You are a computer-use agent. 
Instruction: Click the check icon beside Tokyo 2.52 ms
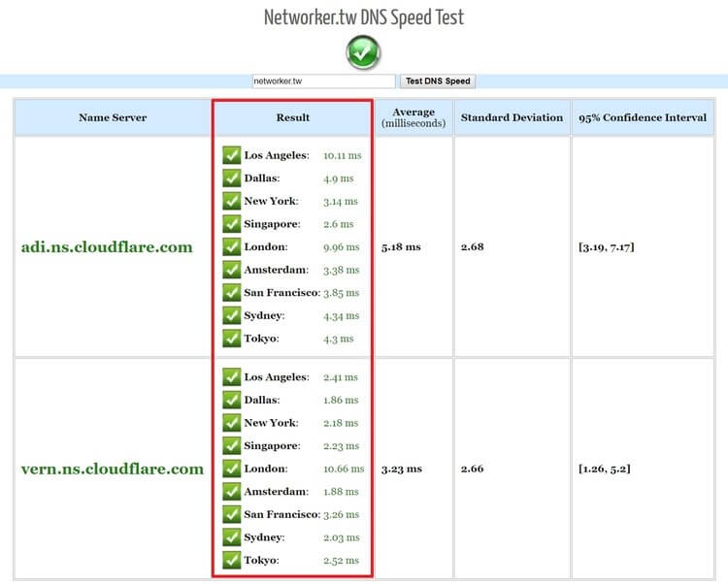(232, 561)
